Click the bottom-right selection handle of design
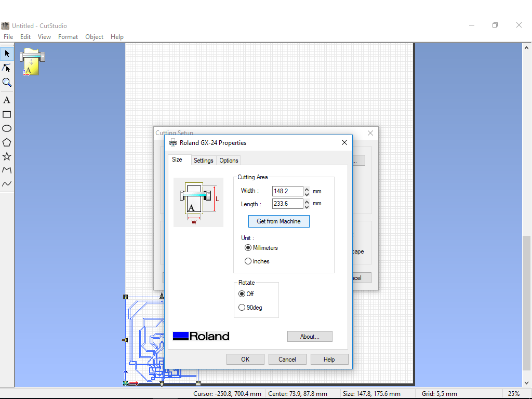This screenshot has width=532, height=399. click(198, 383)
